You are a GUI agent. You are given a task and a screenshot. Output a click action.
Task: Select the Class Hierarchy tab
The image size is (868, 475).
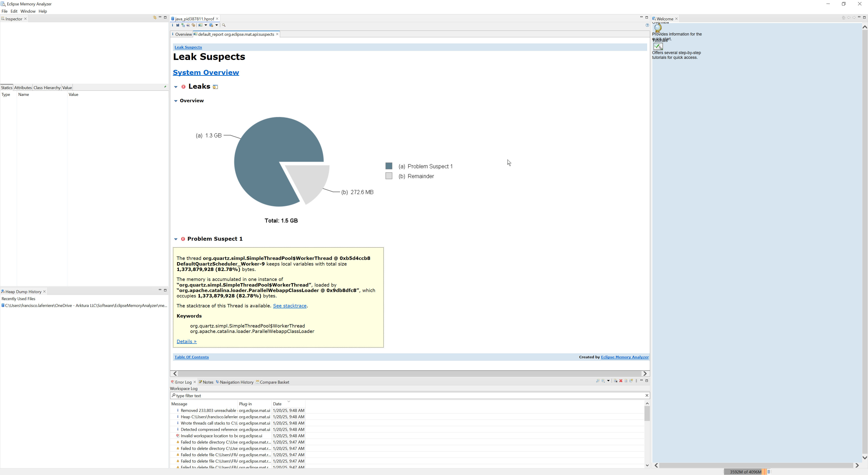point(47,88)
